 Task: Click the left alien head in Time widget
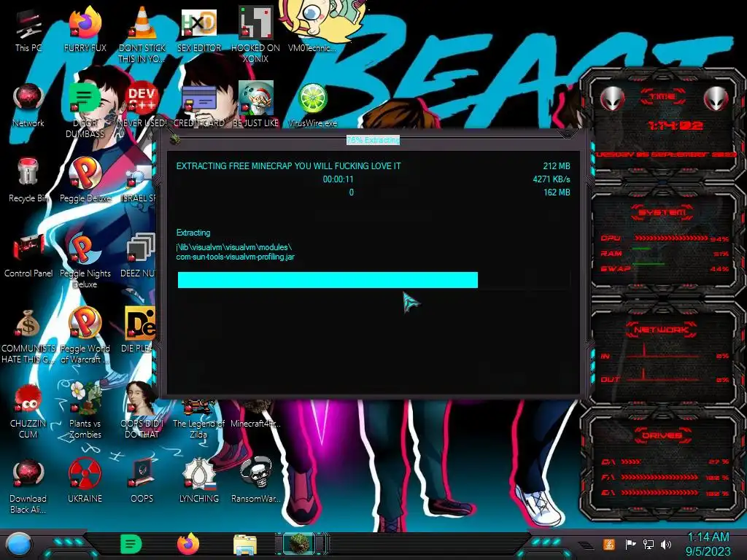[612, 98]
